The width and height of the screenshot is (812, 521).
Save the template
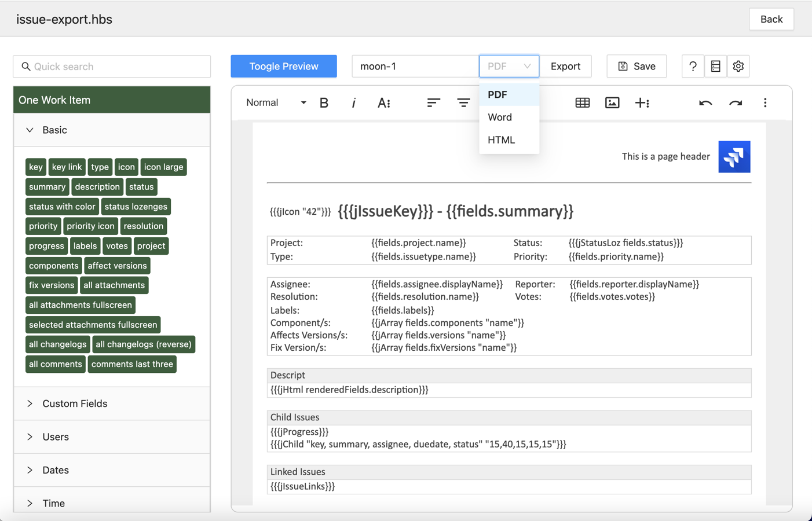[x=637, y=67]
